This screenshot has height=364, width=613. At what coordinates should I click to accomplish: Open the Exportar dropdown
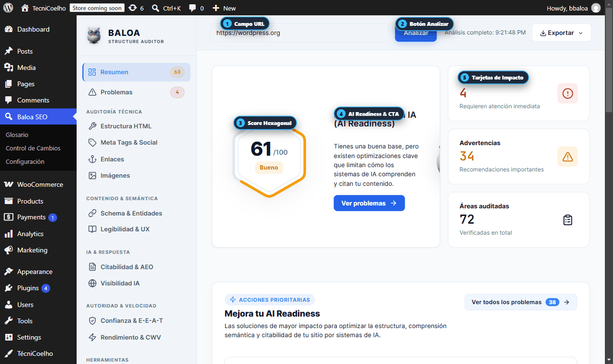coord(561,33)
